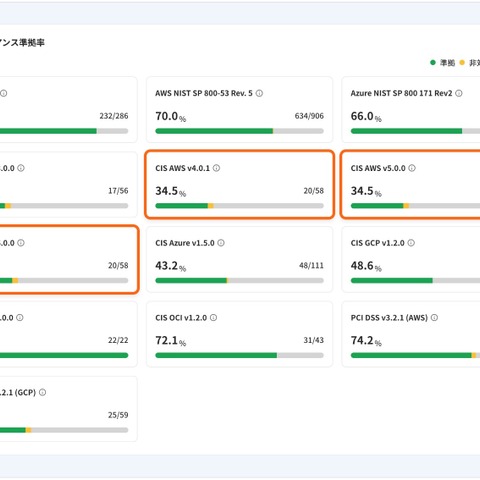This screenshot has height=480, width=480.
Task: Open the PCI DSS v3.2.1 (AWS) title
Action: pyautogui.click(x=389, y=318)
